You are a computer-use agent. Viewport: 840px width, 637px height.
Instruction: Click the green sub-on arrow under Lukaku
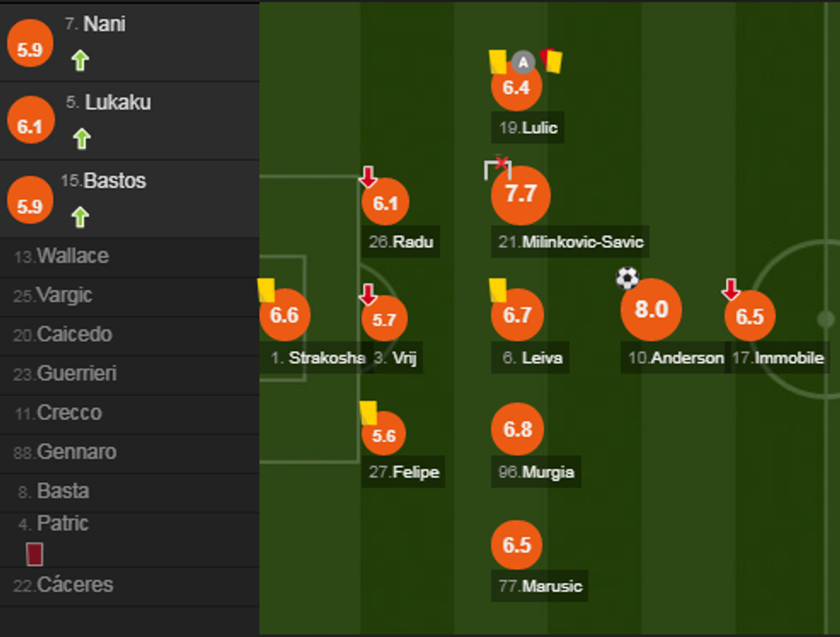point(81,139)
